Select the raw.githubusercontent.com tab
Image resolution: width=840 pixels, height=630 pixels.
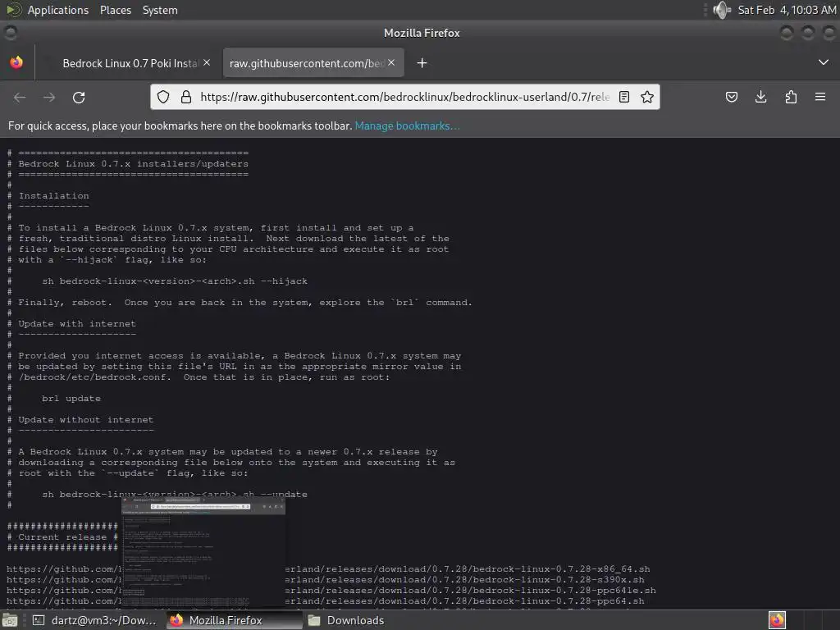click(313, 63)
